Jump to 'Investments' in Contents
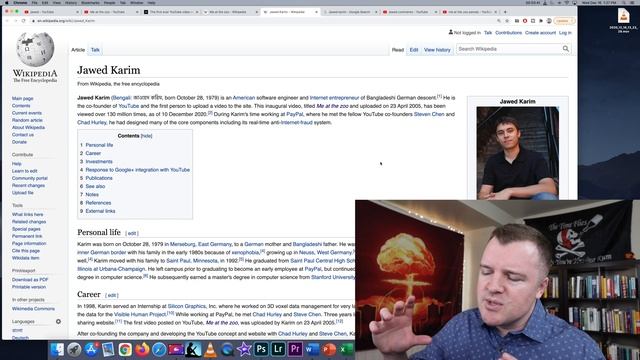 coord(99,162)
